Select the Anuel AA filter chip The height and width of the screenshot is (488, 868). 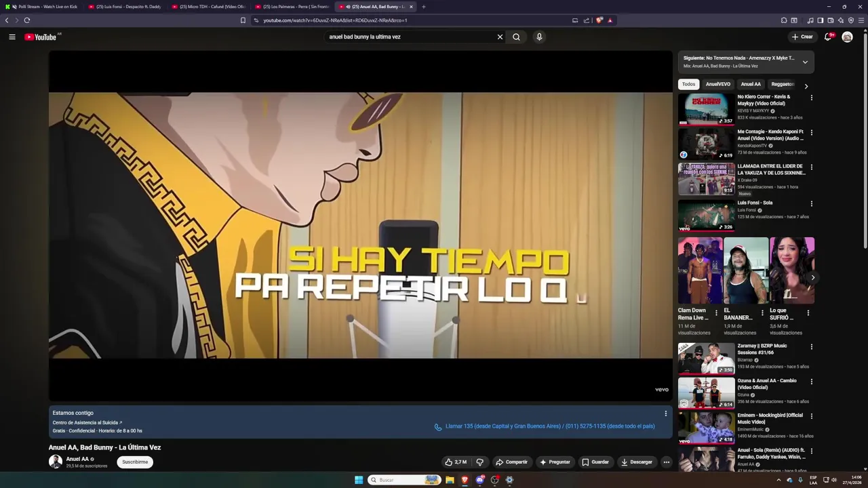pos(750,84)
